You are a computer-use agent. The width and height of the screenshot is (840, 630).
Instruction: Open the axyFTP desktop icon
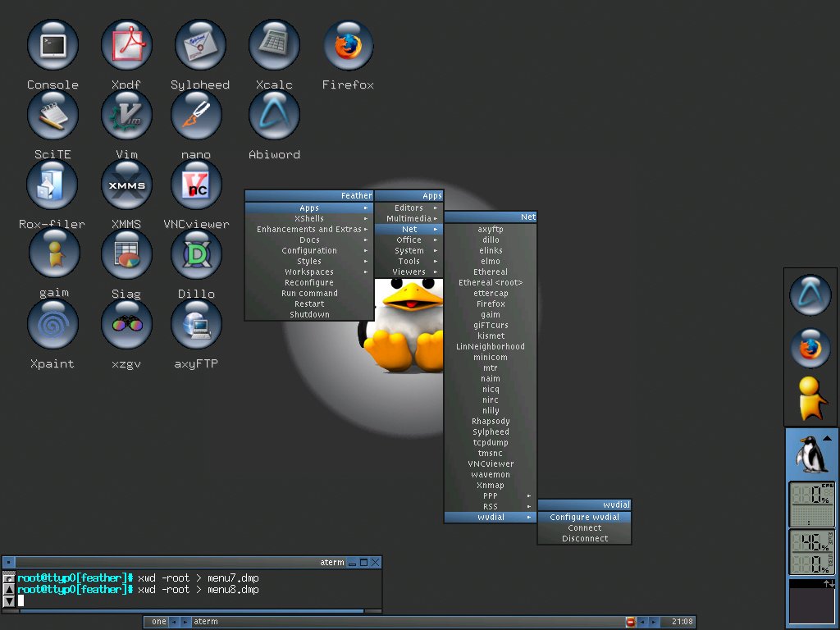click(196, 323)
